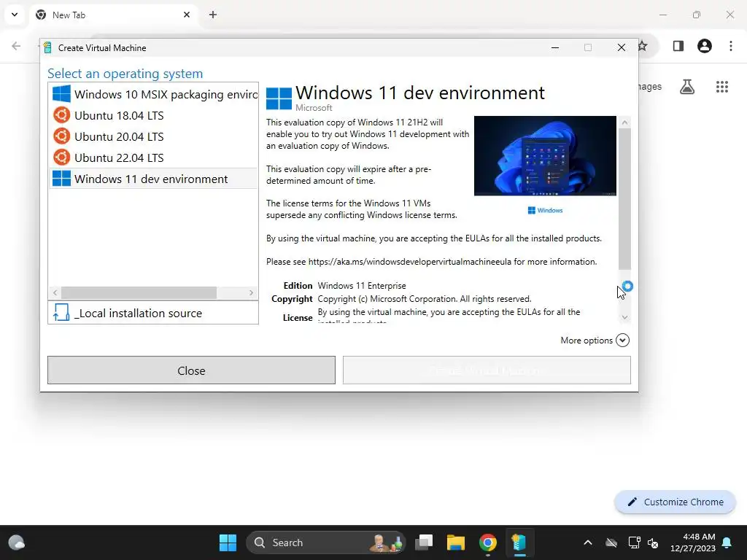
Task: Open Chrome tab search dropdown arrow
Action: tap(15, 15)
